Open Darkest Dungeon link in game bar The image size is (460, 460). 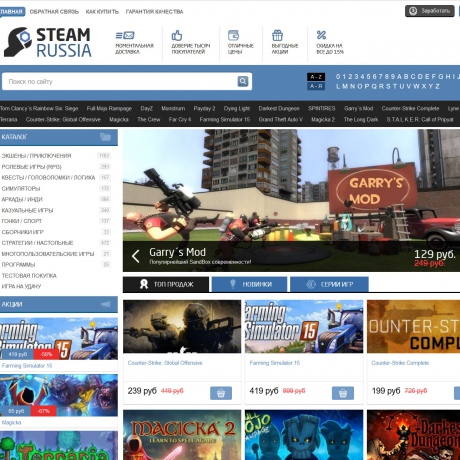point(279,108)
